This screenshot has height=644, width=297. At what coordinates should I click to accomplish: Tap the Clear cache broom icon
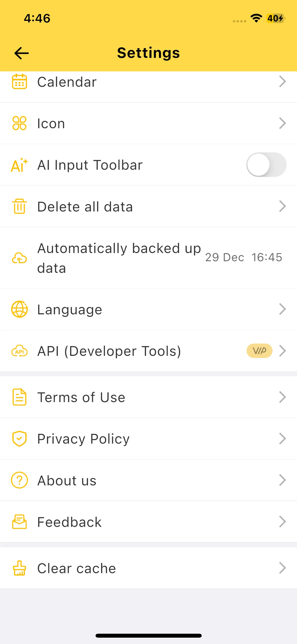click(x=20, y=568)
